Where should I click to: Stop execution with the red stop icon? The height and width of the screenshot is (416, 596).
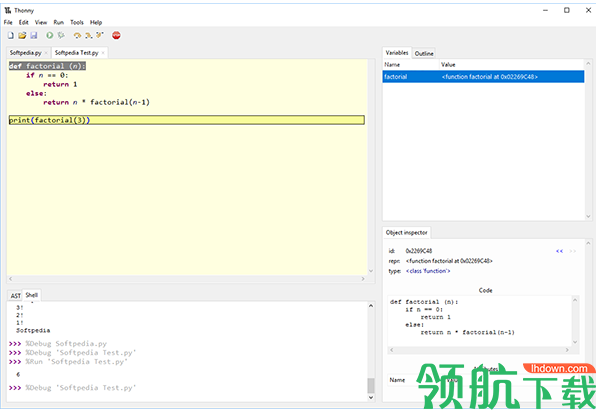click(116, 35)
